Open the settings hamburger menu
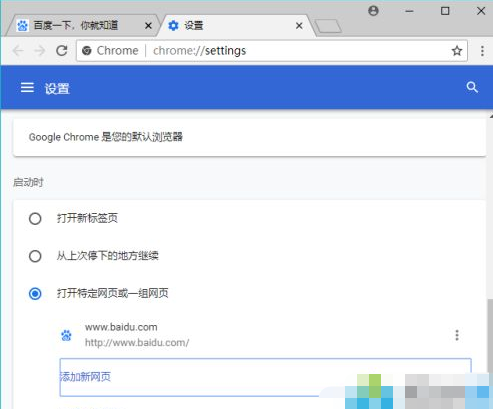 [x=27, y=88]
